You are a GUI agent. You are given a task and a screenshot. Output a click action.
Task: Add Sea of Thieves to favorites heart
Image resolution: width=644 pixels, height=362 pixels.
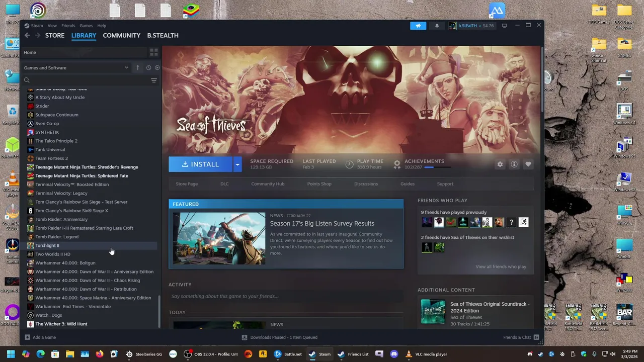coord(528,164)
